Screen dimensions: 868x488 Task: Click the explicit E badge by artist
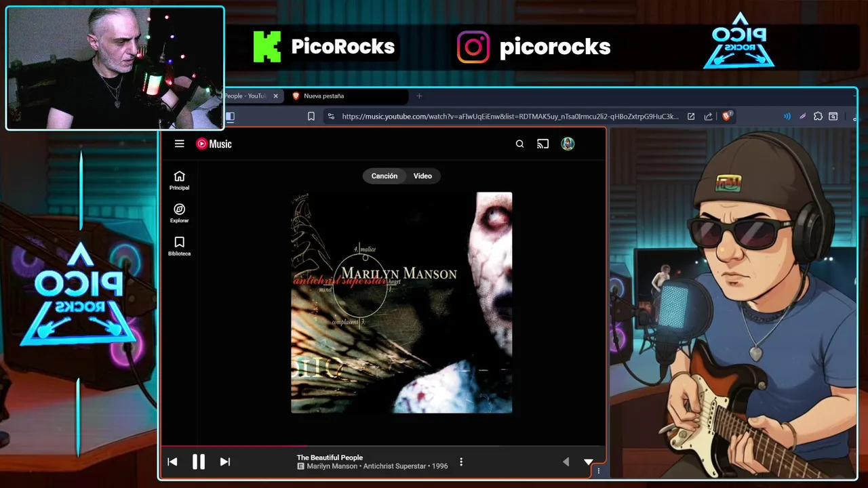[x=300, y=466]
